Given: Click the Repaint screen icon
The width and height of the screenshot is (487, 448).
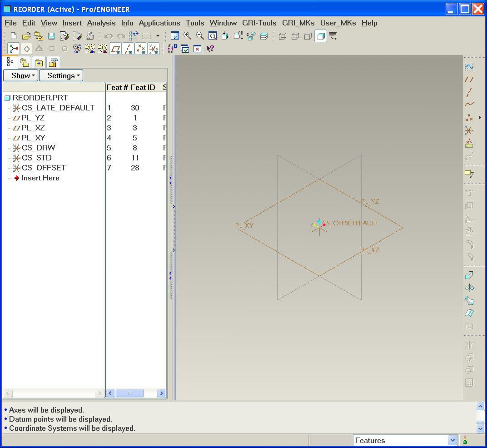Looking at the screenshot, I should [x=175, y=36].
